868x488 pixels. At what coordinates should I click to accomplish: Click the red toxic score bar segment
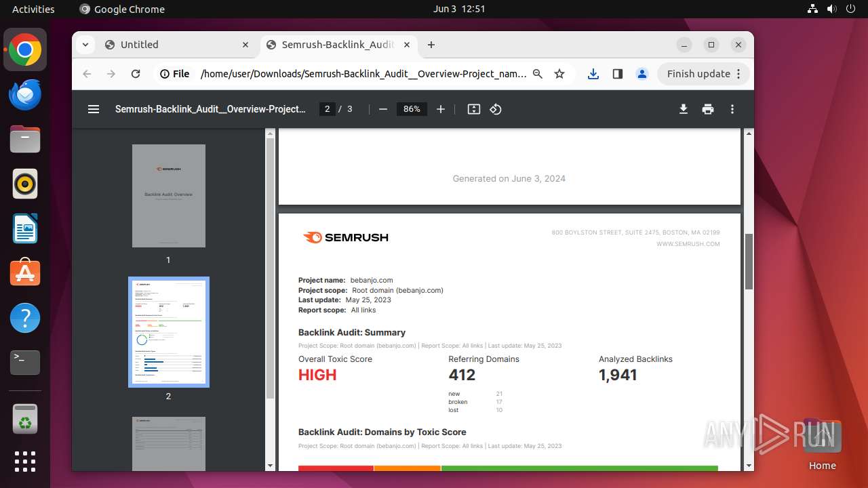tap(336, 468)
